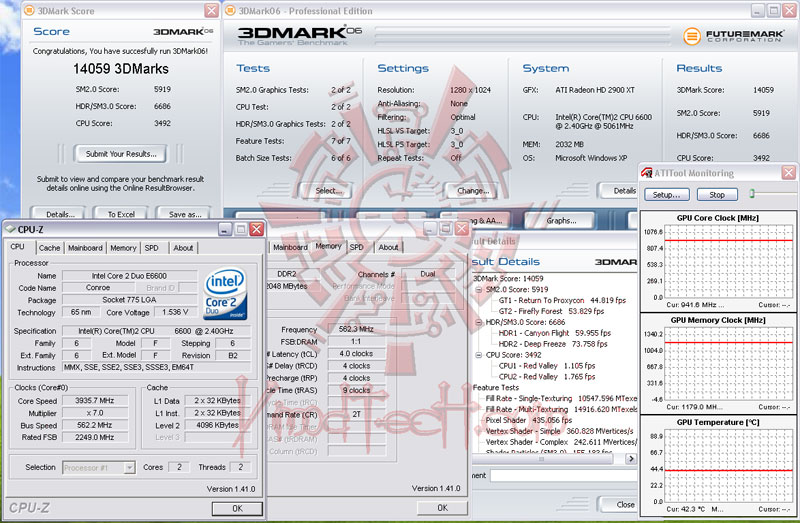The image size is (800, 523).
Task: Click the GPU Memory Clock graph
Action: (728, 366)
